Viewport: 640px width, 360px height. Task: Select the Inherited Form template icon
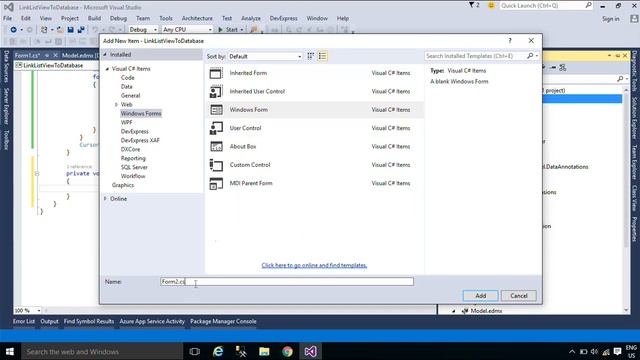pyautogui.click(x=216, y=73)
